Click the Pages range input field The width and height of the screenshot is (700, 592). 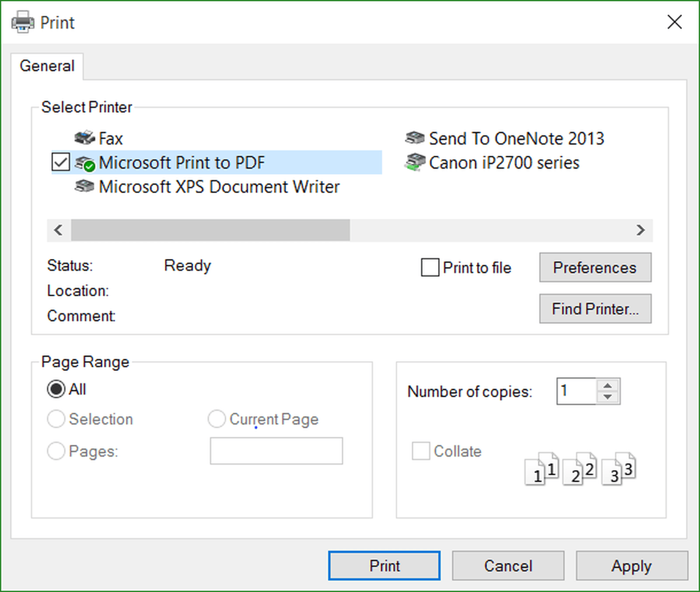(276, 451)
